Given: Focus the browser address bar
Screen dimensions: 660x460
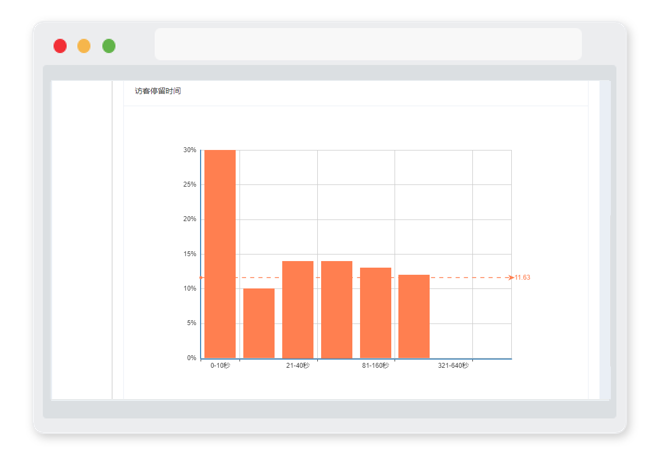Looking at the screenshot, I should click(x=368, y=44).
